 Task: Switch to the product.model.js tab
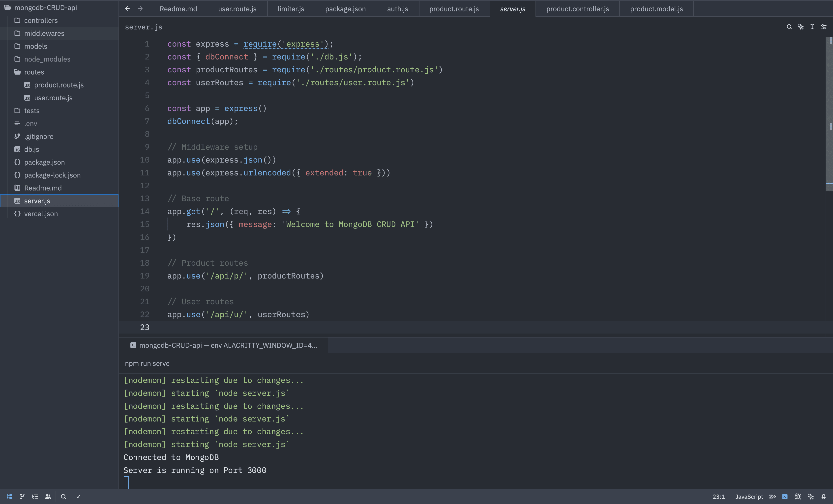coord(656,9)
